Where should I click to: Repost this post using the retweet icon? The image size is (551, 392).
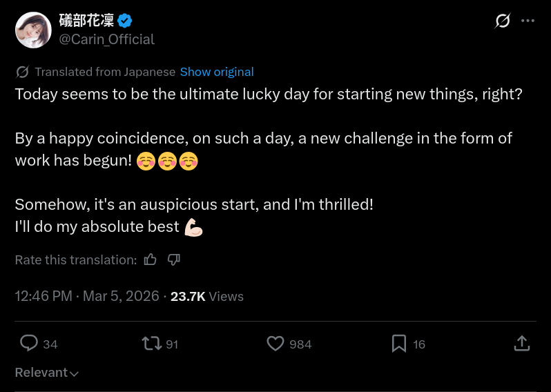pos(151,343)
